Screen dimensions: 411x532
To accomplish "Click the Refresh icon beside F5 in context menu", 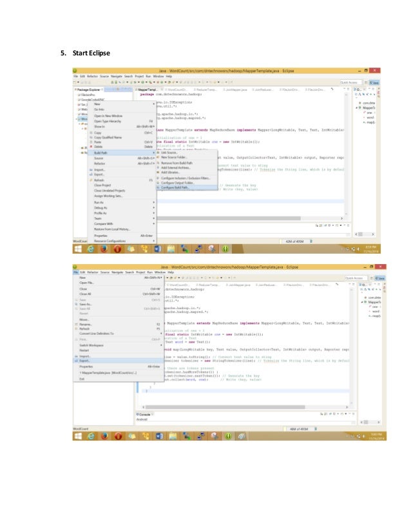I will tap(91, 180).
